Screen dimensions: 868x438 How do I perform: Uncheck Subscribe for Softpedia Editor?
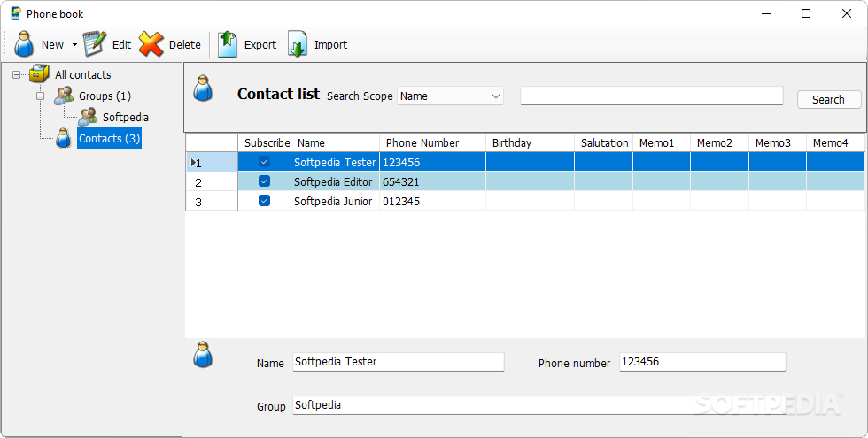[265, 181]
